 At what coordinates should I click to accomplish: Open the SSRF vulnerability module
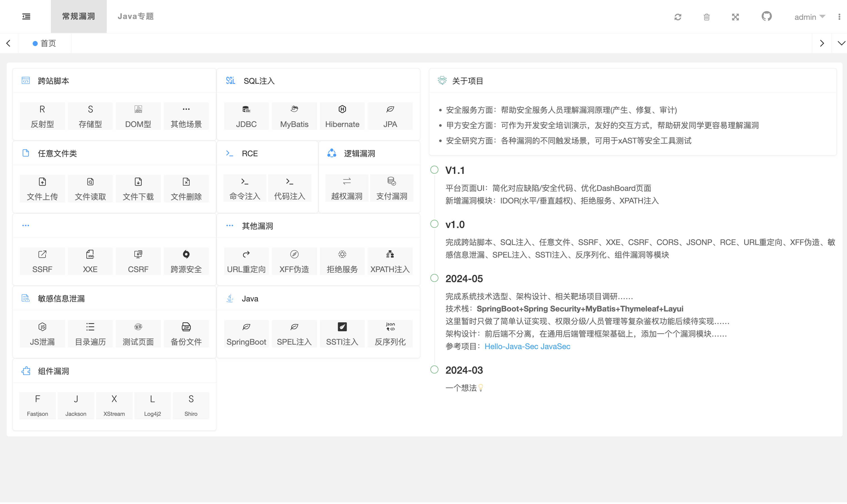point(42,261)
